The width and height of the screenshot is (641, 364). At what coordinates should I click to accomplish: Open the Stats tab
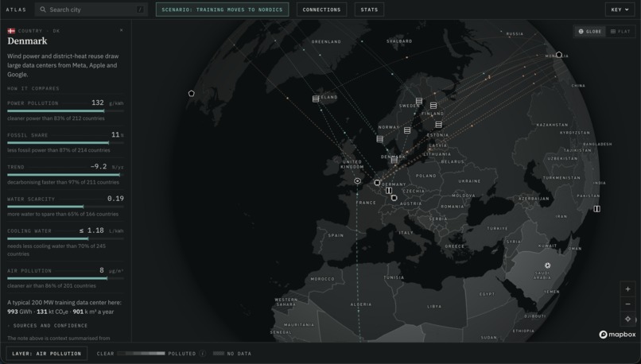tap(369, 10)
